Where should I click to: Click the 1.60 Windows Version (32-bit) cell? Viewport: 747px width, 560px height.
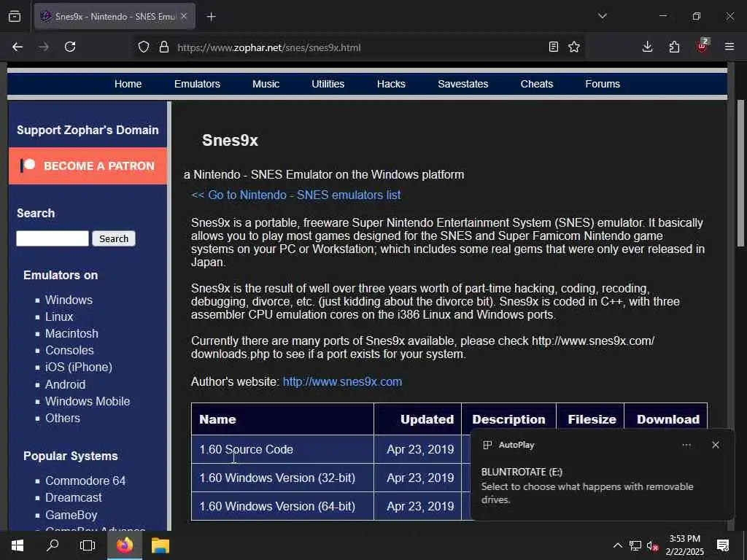(282, 478)
